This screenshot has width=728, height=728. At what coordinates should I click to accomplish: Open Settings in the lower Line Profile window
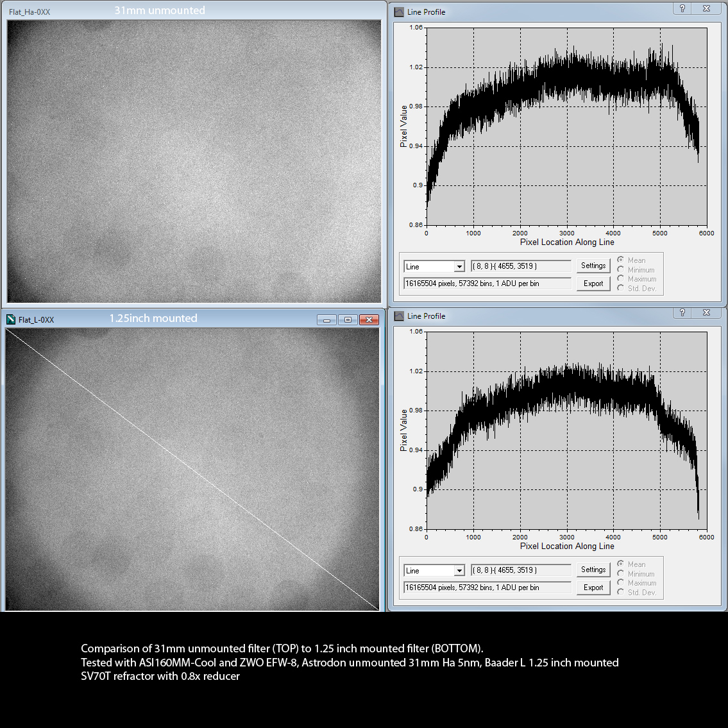tap(593, 570)
